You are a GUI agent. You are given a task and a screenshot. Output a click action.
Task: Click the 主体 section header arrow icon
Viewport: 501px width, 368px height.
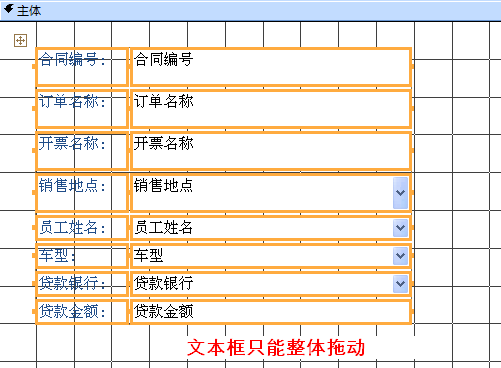point(8,9)
